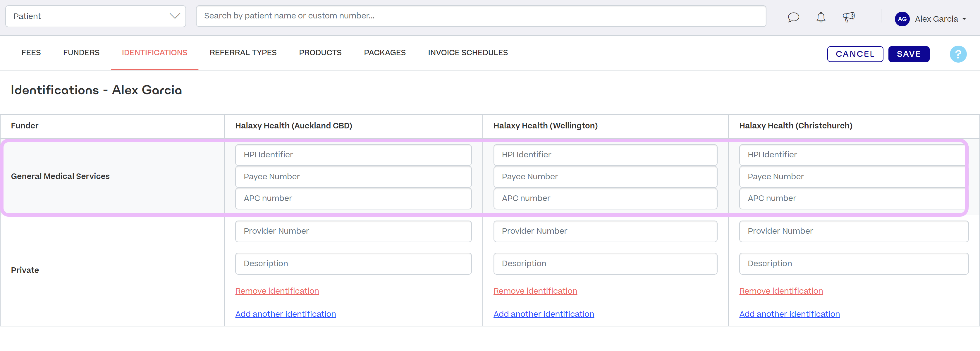Click APC number field for Auckland CBD

[x=353, y=199]
